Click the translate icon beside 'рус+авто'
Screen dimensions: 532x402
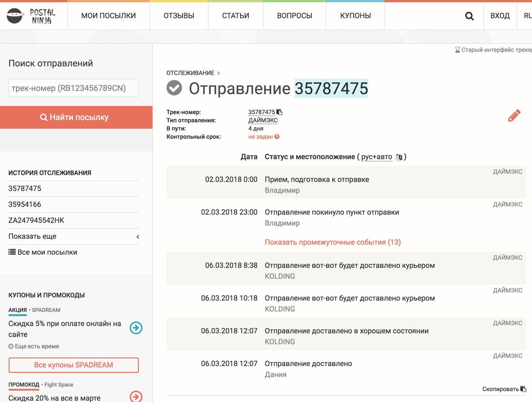[399, 157]
